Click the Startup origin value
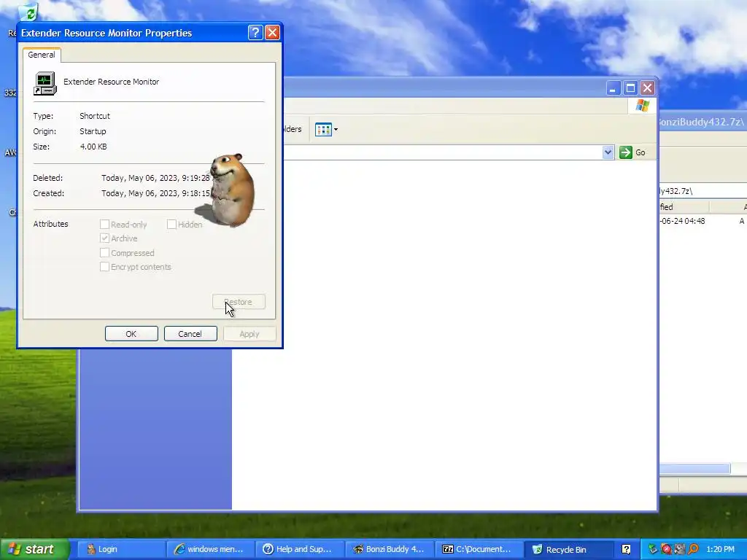This screenshot has height=560, width=747. [x=93, y=131]
